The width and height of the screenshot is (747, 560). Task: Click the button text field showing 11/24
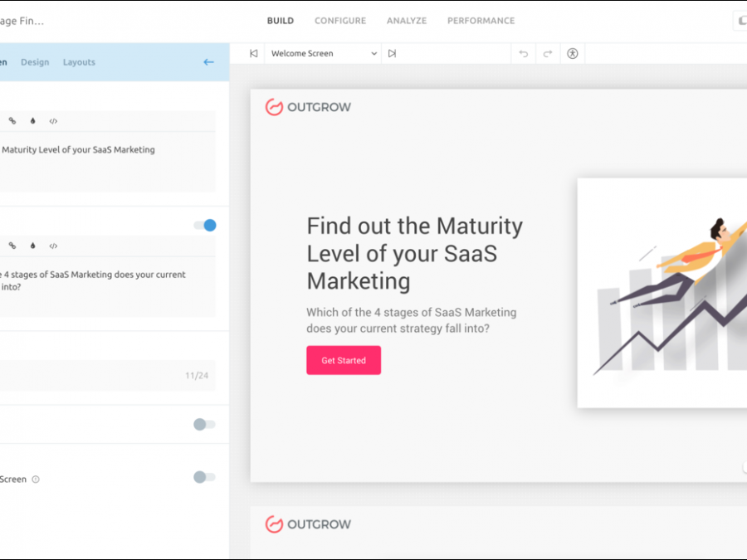pyautogui.click(x=100, y=376)
